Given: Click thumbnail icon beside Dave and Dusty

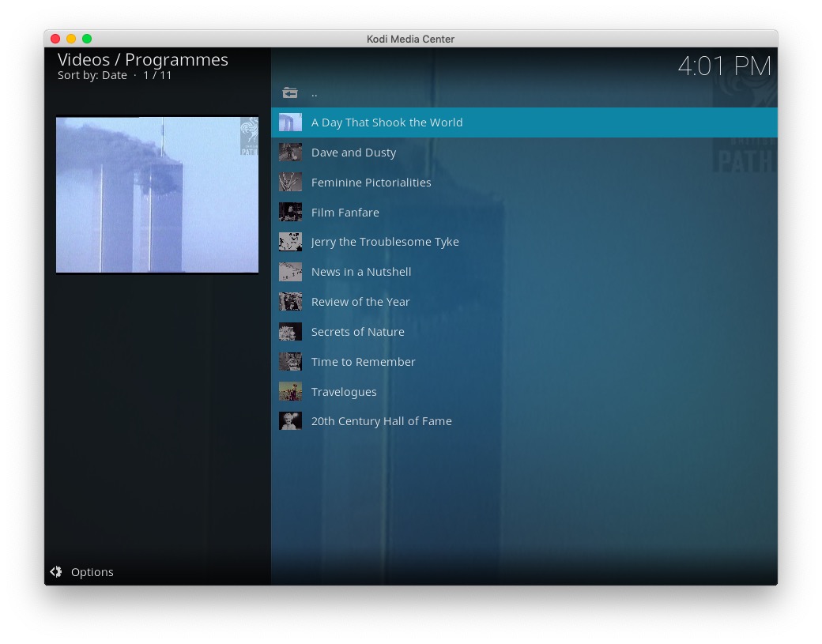Looking at the screenshot, I should 290,153.
